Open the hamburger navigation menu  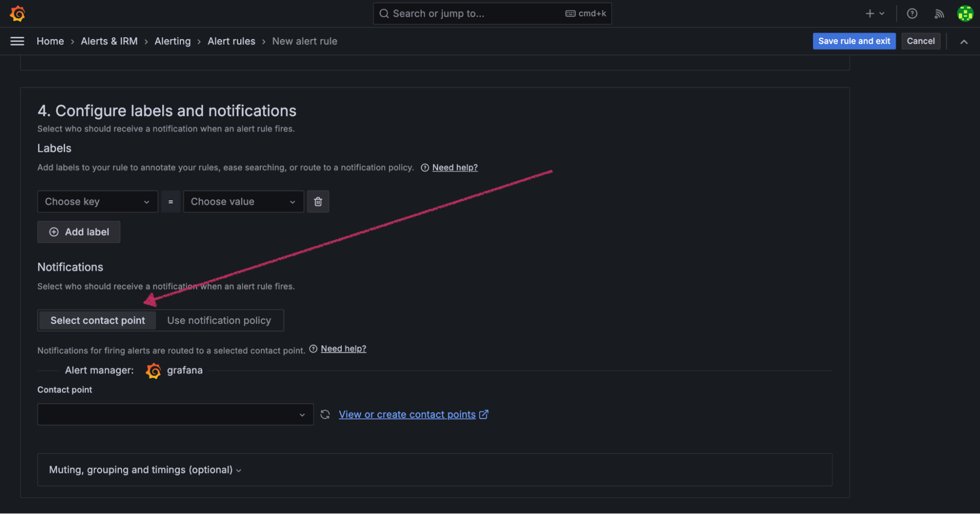[x=16, y=41]
